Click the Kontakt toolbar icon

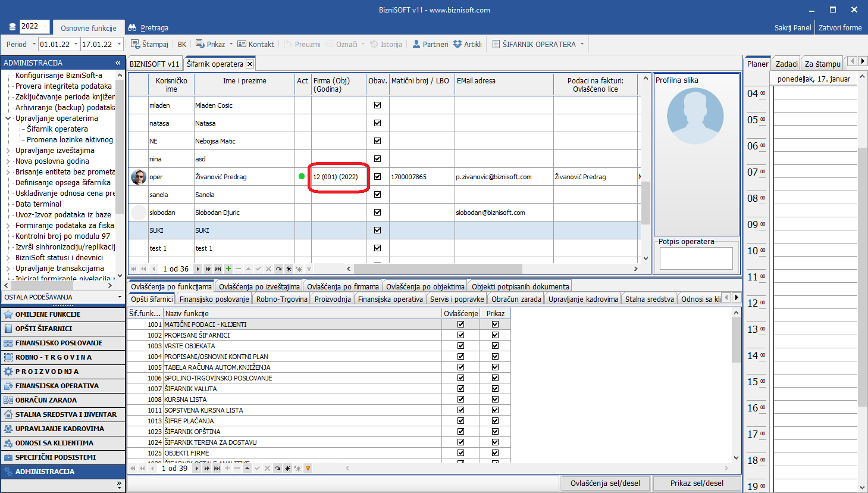242,44
